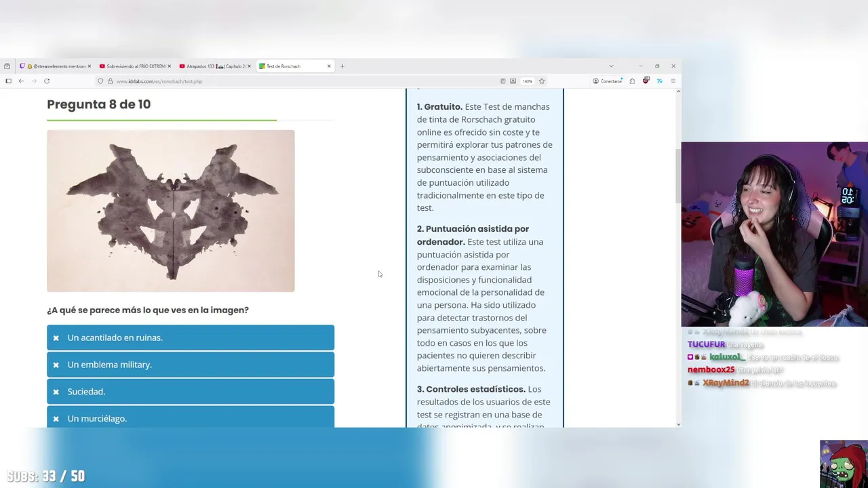Open the sidebar toggle icon left of the back arrow

[x=8, y=81]
